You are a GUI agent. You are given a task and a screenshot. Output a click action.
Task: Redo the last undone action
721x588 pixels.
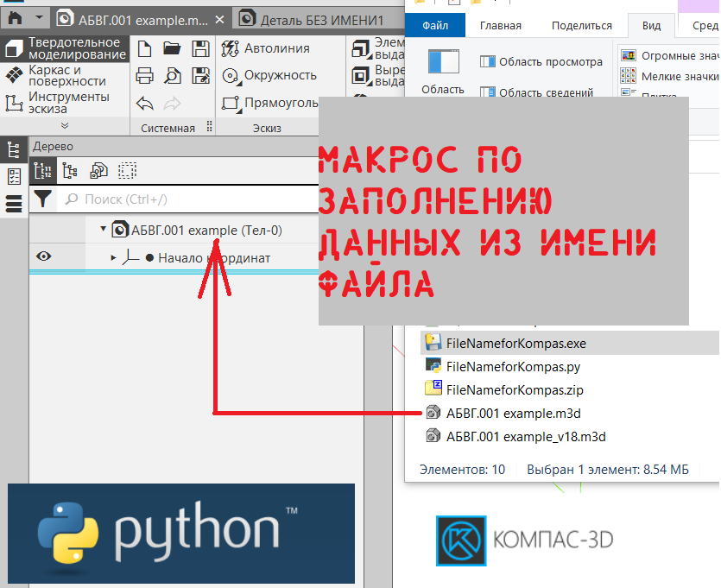(x=173, y=104)
